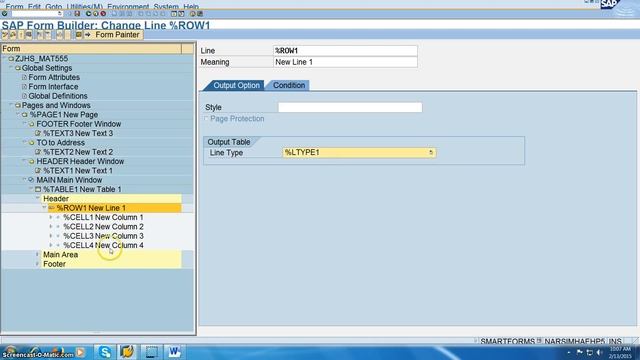Click the command field in the toolbar

[x=36, y=13]
